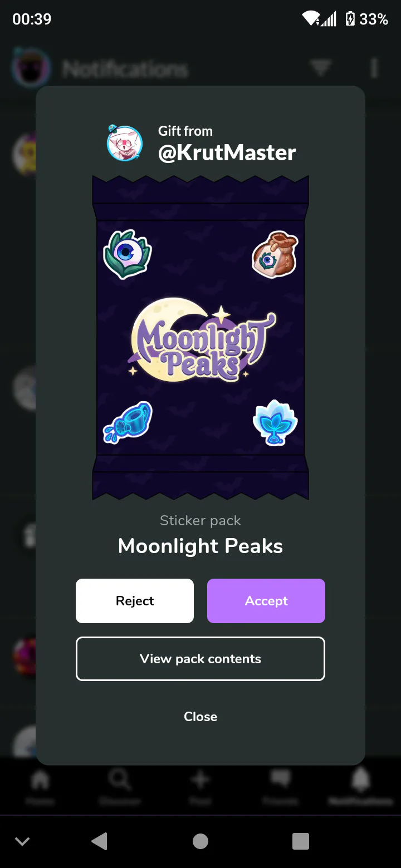Image resolution: width=401 pixels, height=868 pixels.
Task: Open the Discover search tab
Action: click(x=120, y=787)
